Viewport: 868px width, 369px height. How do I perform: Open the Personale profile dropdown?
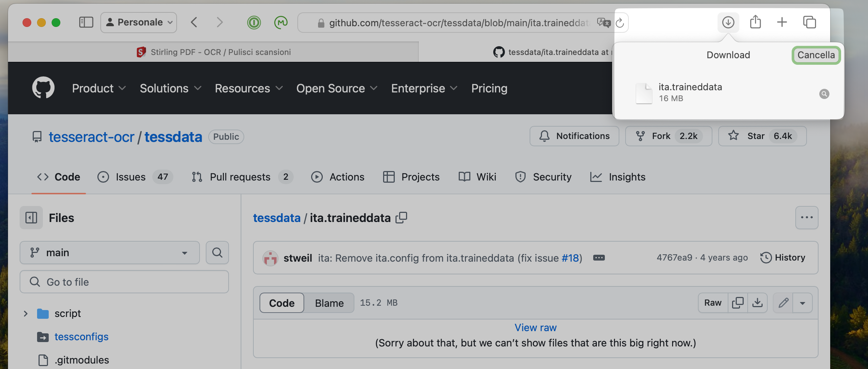139,23
